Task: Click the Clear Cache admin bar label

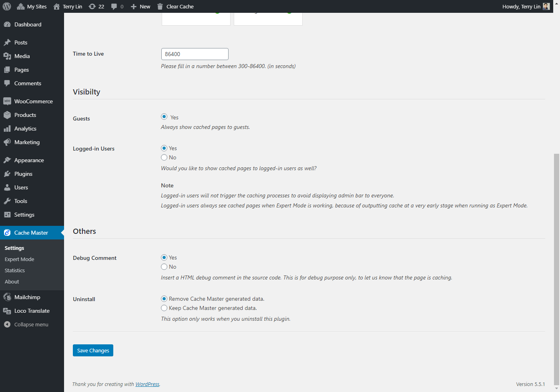Action: pos(180,6)
